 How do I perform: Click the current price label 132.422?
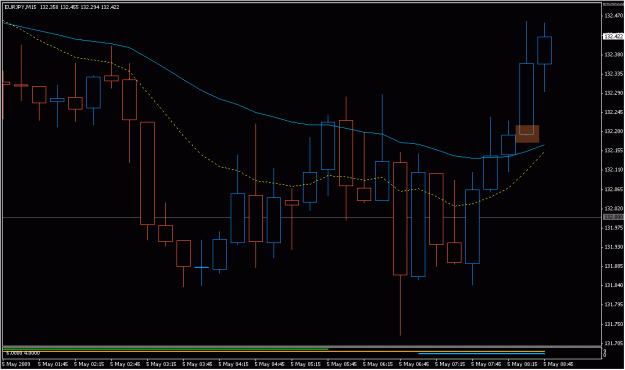613,36
